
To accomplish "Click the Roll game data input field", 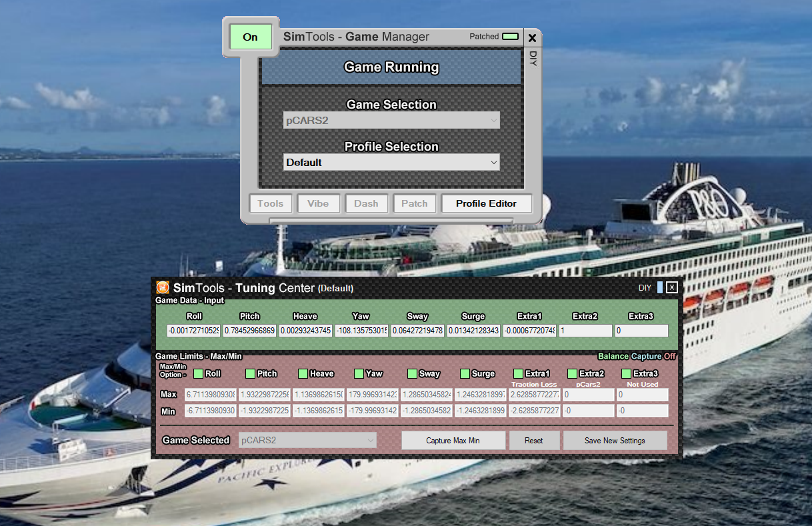I will (193, 331).
